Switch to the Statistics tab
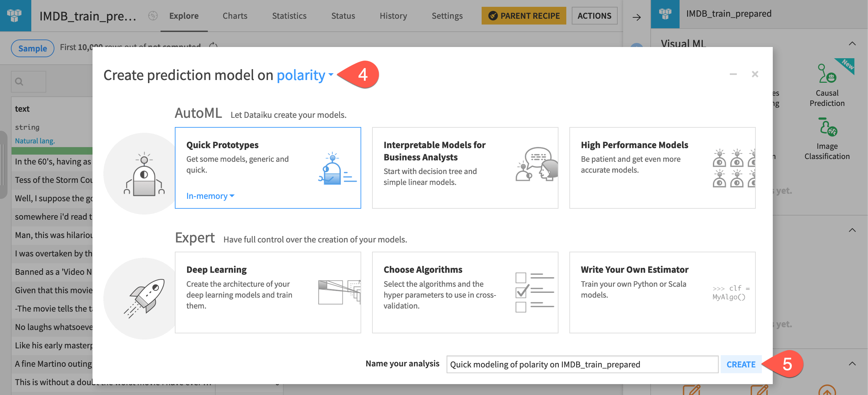The width and height of the screenshot is (868, 395). pos(289,16)
